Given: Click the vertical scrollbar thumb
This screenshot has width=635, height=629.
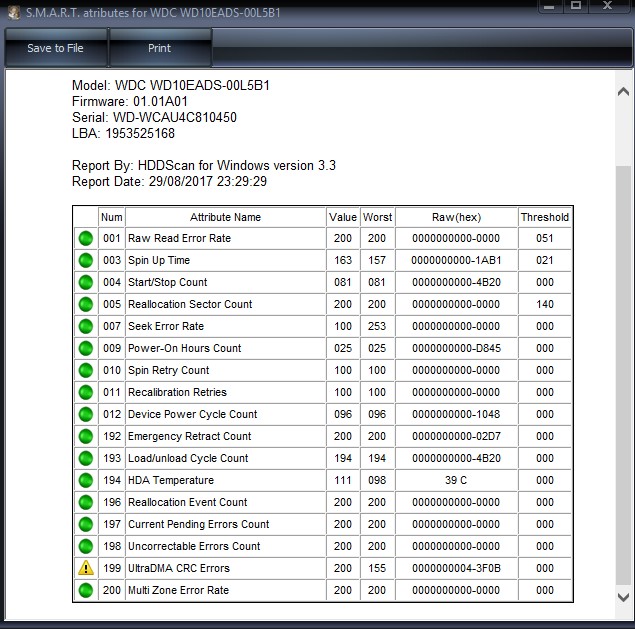Looking at the screenshot, I should (623, 375).
